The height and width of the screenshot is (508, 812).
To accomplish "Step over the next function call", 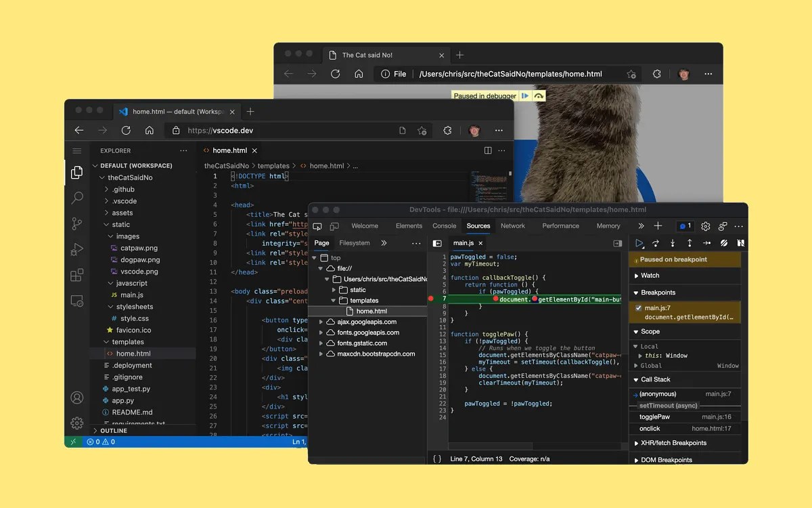I will point(655,242).
